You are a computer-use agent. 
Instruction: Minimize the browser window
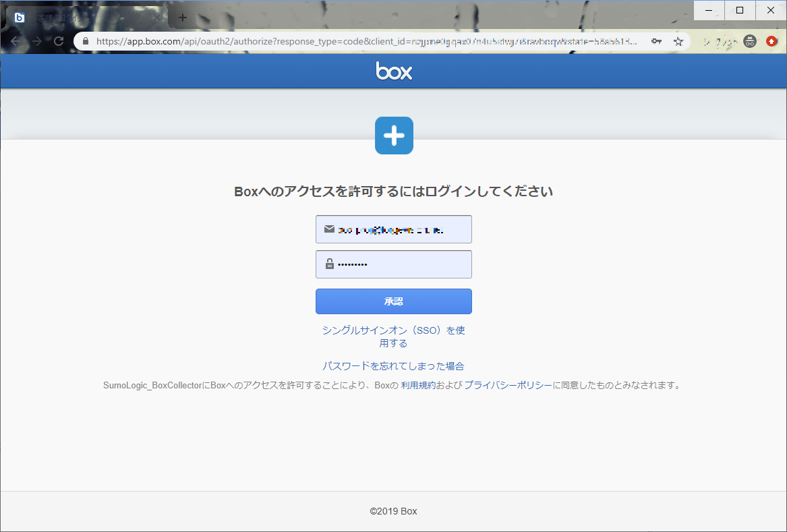709,10
